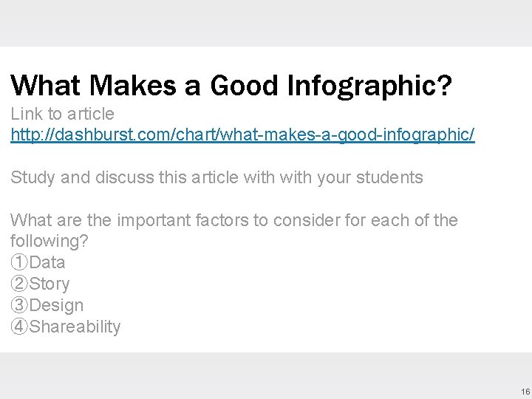The width and height of the screenshot is (532, 399).
Task: Click the circled number two bullet
Action: [x=19, y=284]
